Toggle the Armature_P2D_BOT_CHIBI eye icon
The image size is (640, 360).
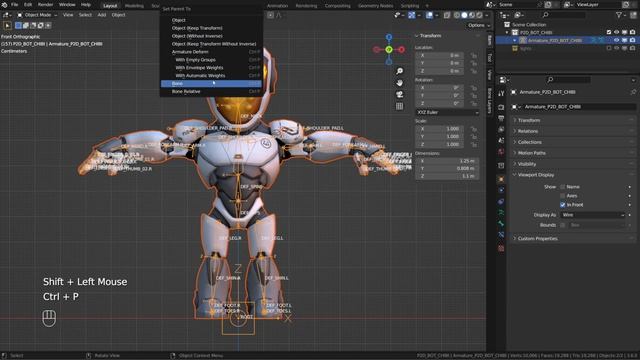point(616,40)
